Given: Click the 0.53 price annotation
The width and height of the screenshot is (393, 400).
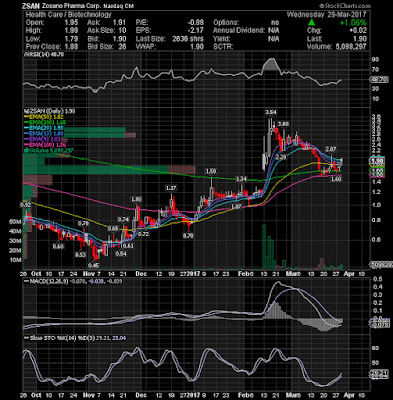Looking at the screenshot, I should click(x=80, y=255).
